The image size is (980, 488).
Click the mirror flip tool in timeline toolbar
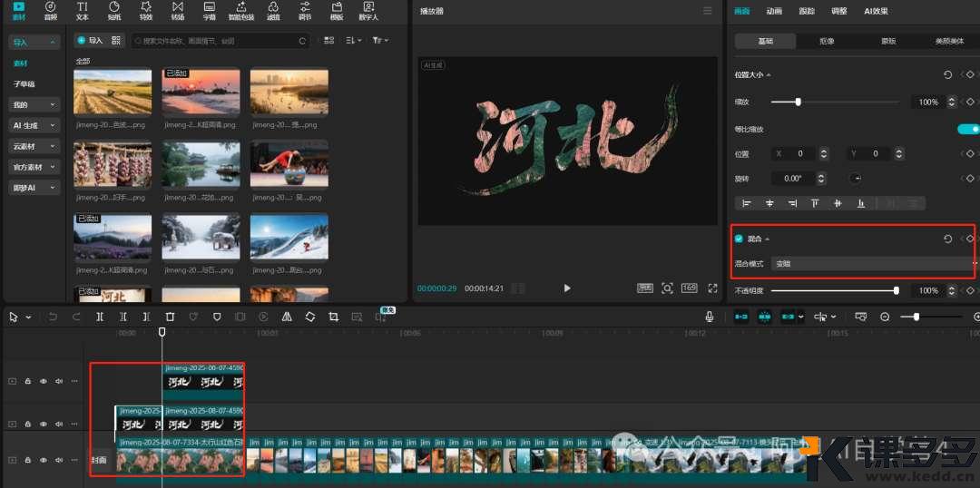pyautogui.click(x=287, y=317)
